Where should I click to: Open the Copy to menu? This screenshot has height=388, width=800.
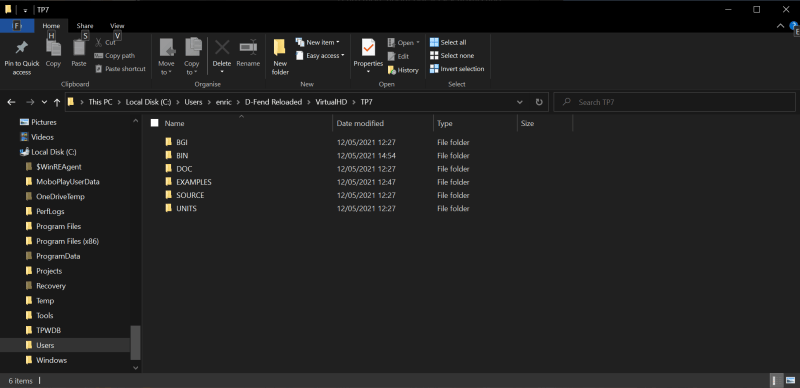[192, 58]
